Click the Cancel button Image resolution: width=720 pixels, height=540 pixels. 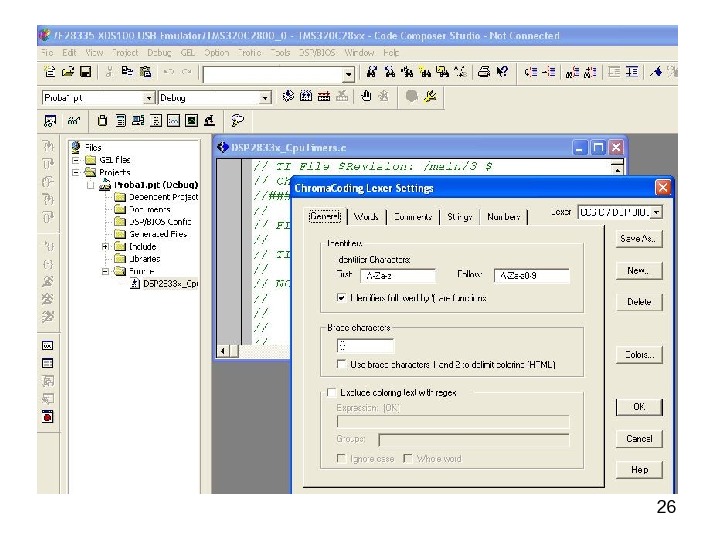click(639, 439)
